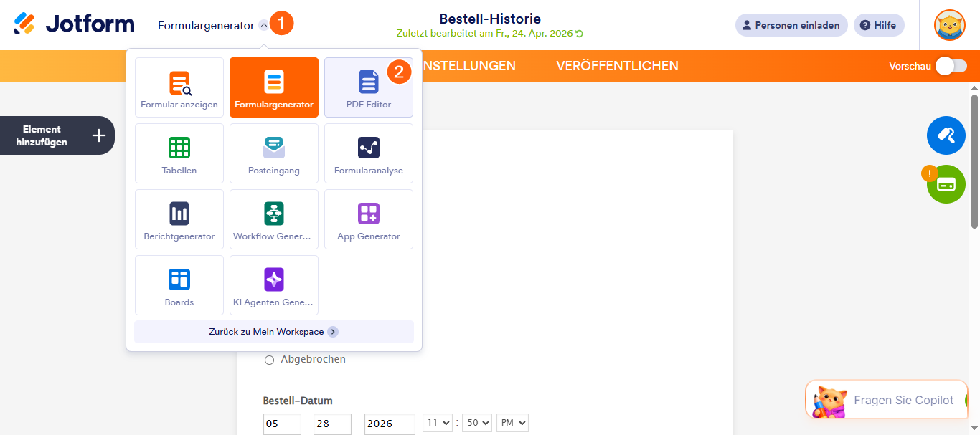
Task: Open the PDF Editor tile
Action: pyautogui.click(x=369, y=87)
